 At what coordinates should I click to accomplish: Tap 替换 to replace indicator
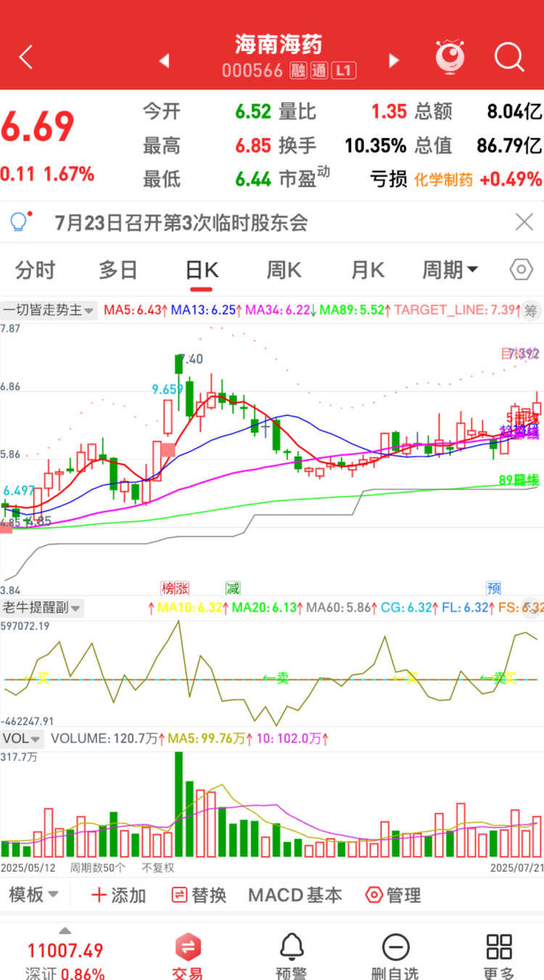pyautogui.click(x=197, y=895)
